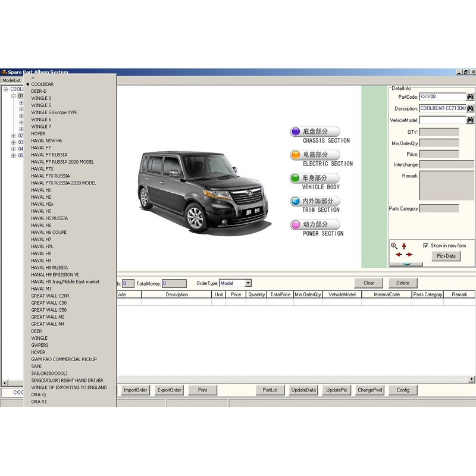
Task: Open the green Vehicle Body button
Action: [x=315, y=178]
